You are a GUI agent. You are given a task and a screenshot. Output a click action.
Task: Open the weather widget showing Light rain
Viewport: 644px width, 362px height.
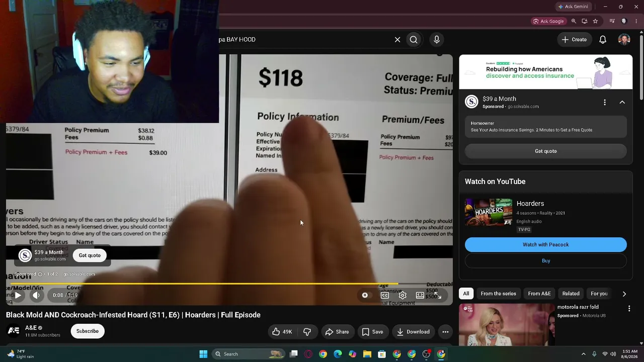21,354
